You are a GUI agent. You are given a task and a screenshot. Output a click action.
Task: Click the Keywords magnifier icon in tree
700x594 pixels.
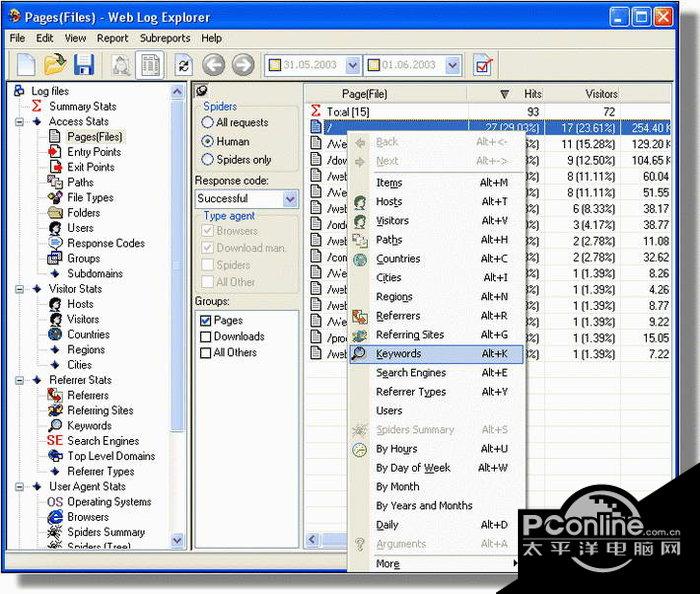[x=55, y=425]
